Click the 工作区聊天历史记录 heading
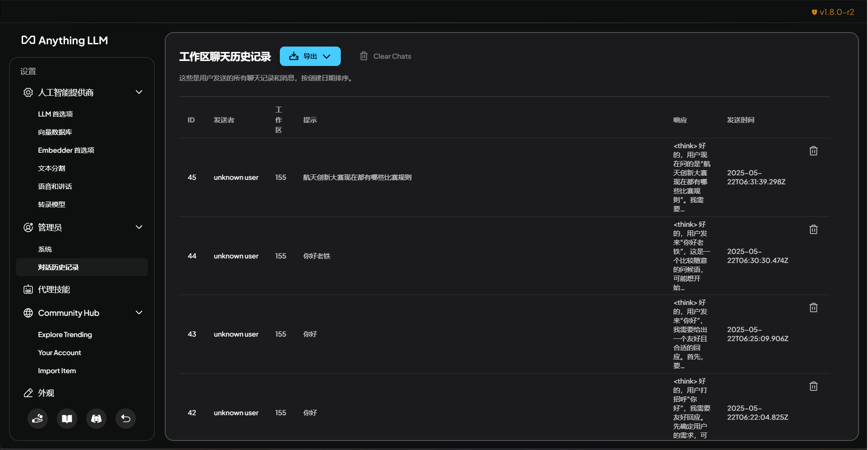Viewport: 868px width, 450px height. [225, 56]
